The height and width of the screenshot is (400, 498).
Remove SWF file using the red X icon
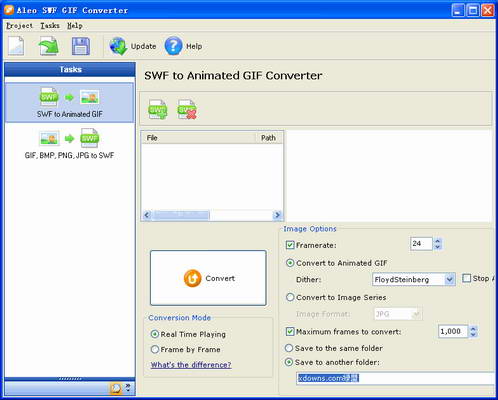(187, 109)
